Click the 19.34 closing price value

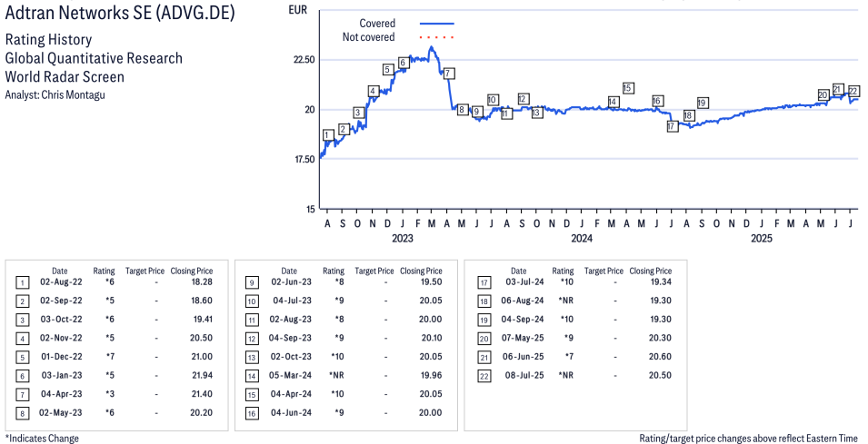(x=661, y=282)
